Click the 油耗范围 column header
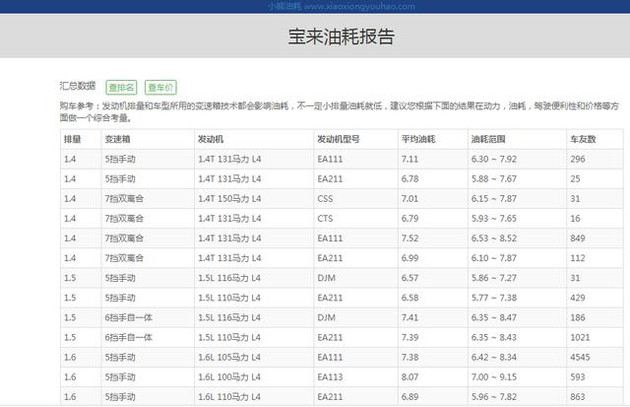Screen dimensions: 630x407 488,139
